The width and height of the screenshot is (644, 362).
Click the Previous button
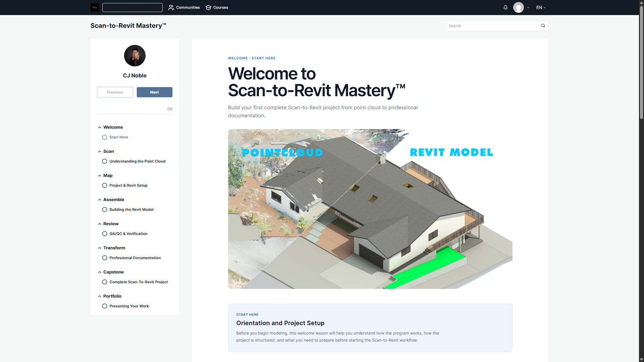115,92
